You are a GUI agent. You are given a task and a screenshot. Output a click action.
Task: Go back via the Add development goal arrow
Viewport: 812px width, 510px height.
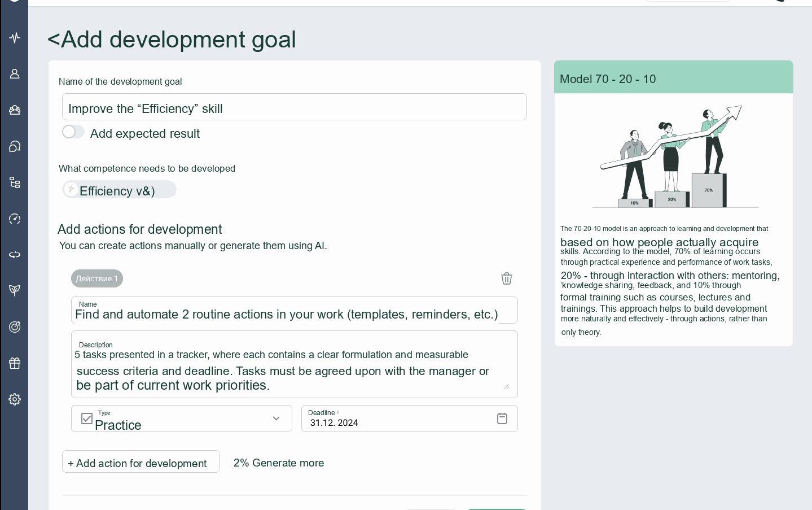click(54, 40)
